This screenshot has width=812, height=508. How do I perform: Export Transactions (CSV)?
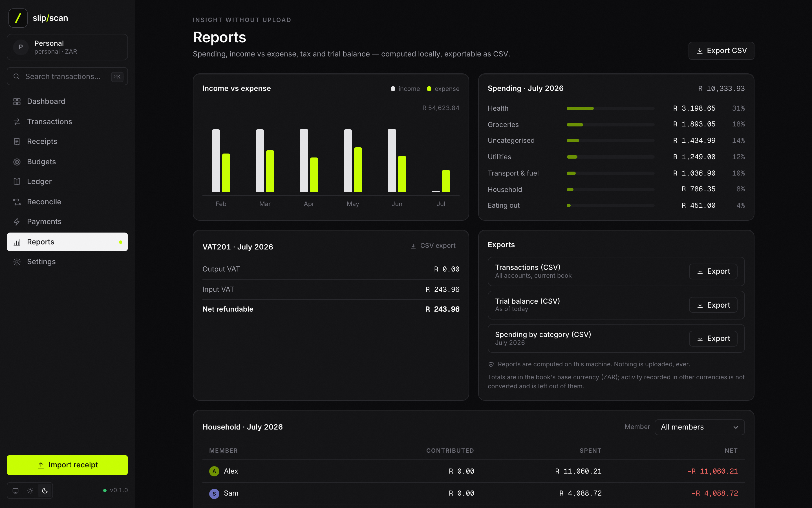tap(713, 271)
